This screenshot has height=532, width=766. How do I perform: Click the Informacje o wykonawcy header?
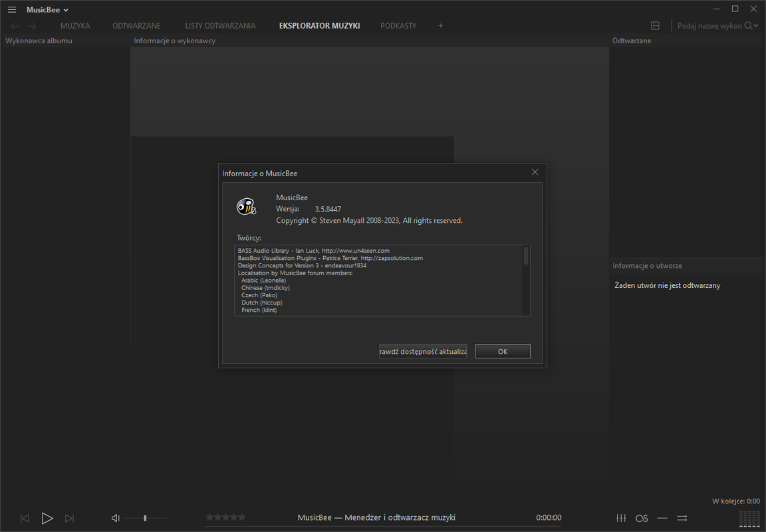coord(175,41)
